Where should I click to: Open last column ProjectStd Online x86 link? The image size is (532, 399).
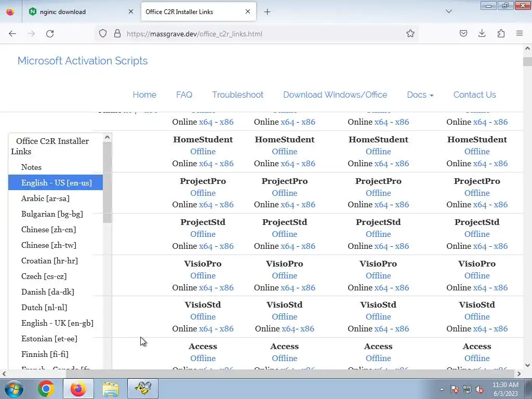click(x=501, y=246)
